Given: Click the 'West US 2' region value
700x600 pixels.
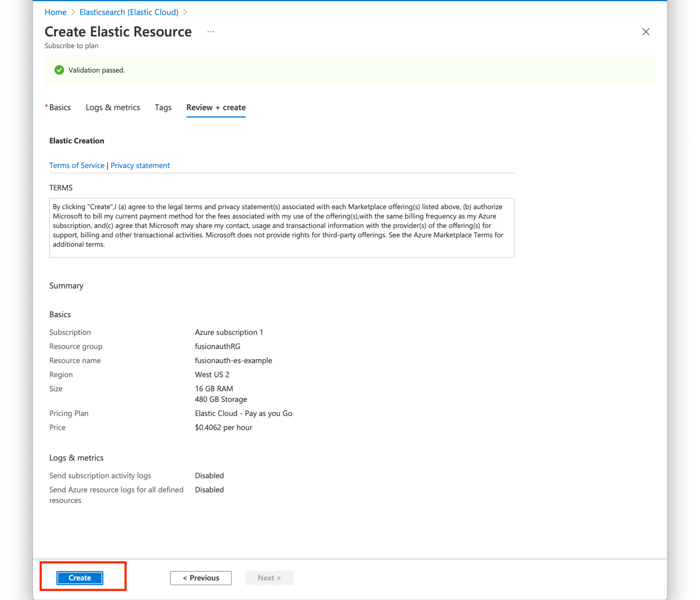Looking at the screenshot, I should click(212, 375).
